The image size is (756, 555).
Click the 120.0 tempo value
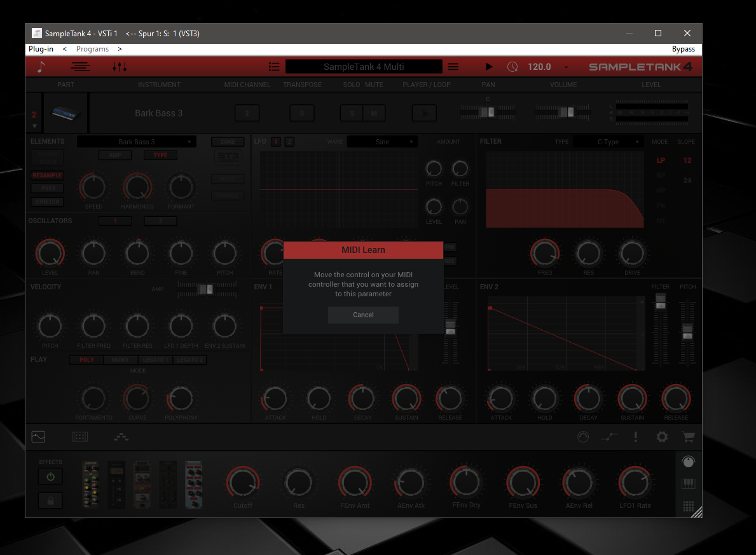(x=539, y=67)
